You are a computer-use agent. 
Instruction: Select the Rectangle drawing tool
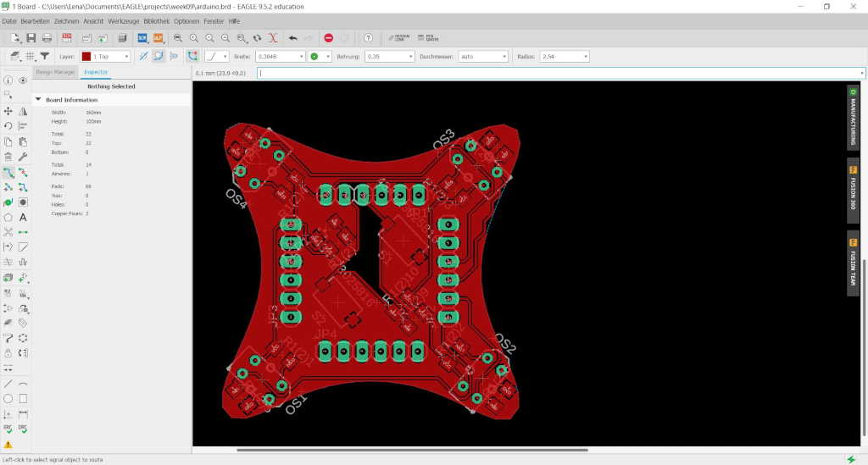(x=23, y=399)
